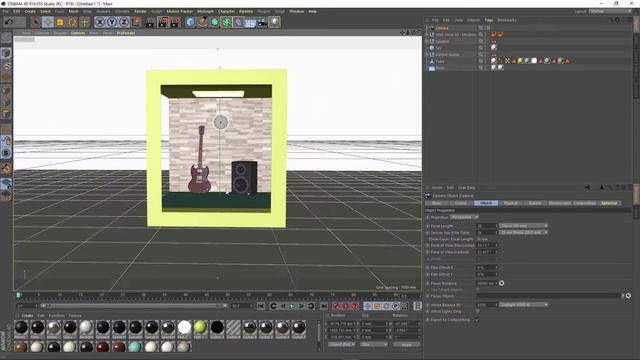The height and width of the screenshot is (360, 640).
Task: Select the Tube object row
Action: click(x=440, y=61)
